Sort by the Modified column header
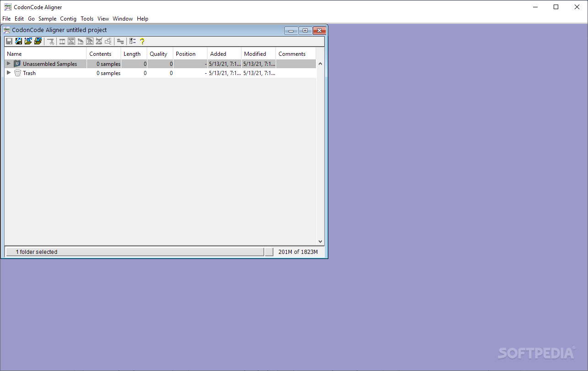 point(258,54)
